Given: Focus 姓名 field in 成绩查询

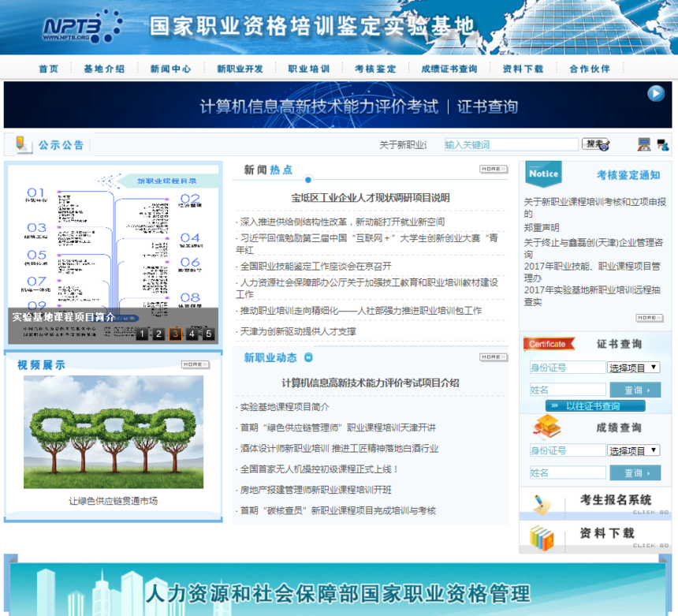Looking at the screenshot, I should (x=568, y=472).
